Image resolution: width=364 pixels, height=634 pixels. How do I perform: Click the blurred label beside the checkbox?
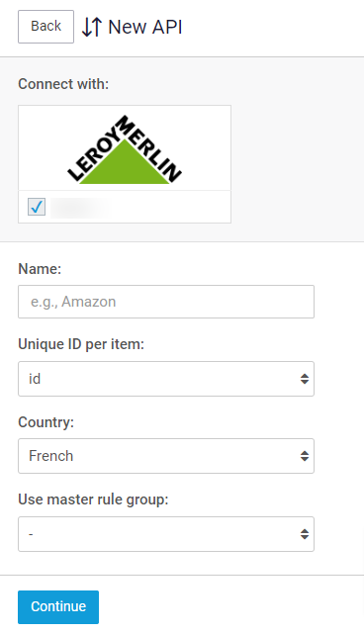click(x=80, y=207)
